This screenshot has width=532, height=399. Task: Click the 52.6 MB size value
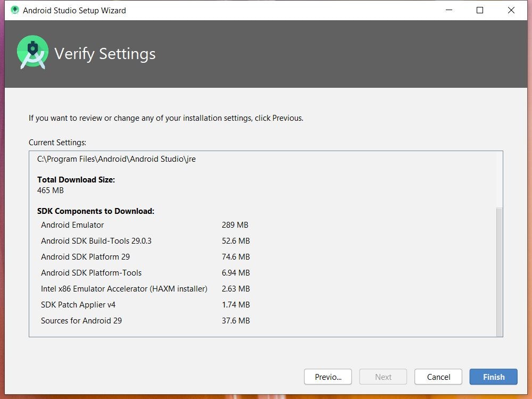click(236, 241)
